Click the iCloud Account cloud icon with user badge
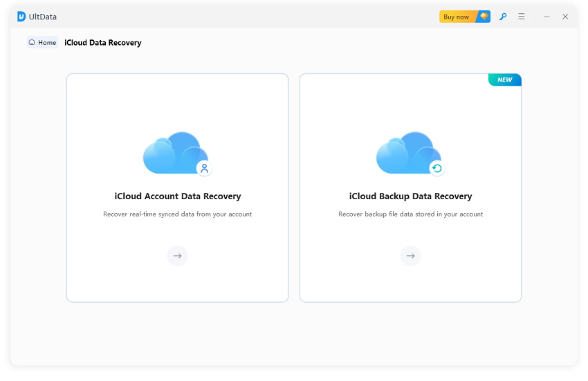This screenshot has height=381, width=588. (177, 154)
